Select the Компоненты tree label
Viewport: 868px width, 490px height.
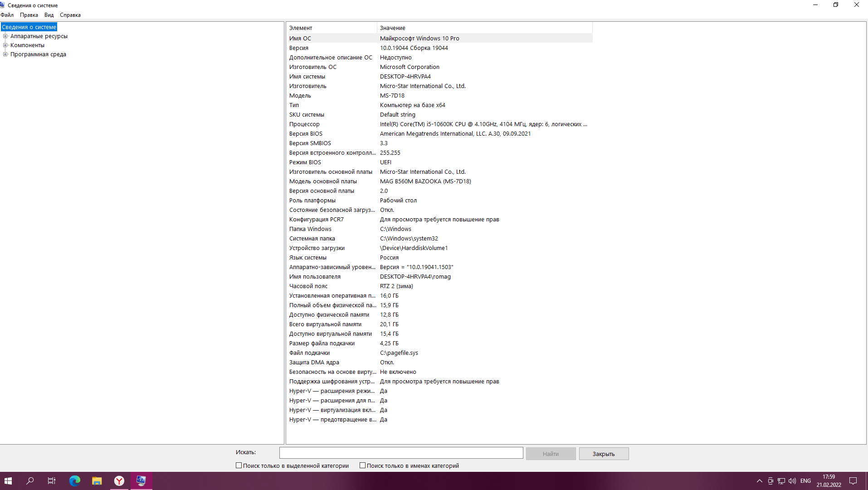(x=27, y=45)
